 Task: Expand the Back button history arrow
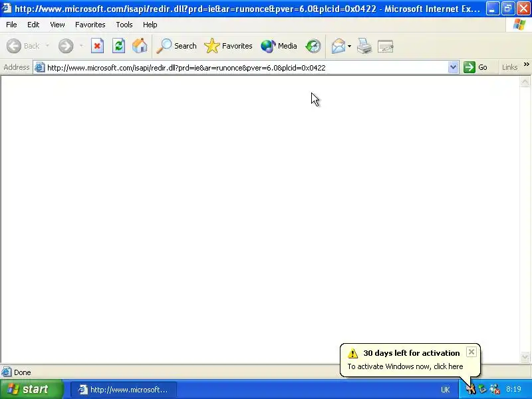coord(47,46)
